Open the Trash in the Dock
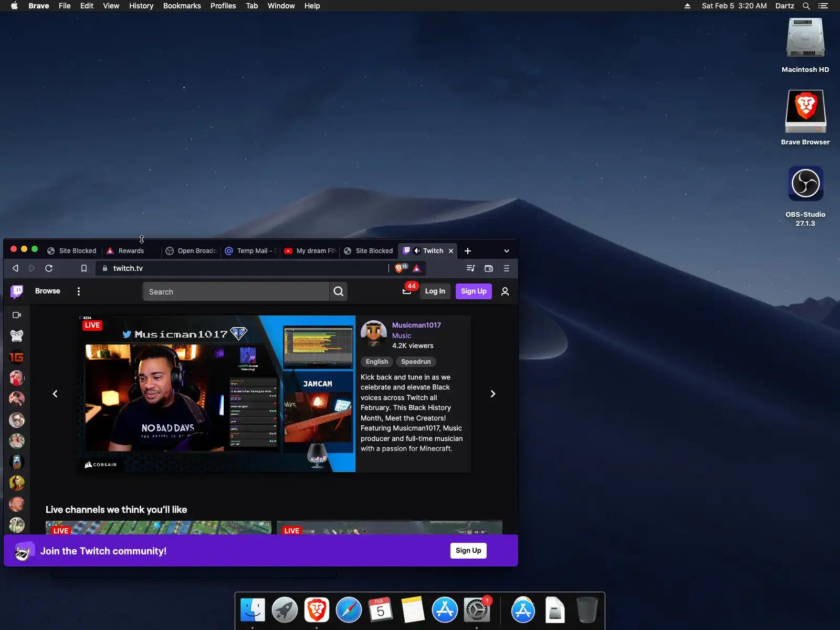The height and width of the screenshot is (630, 840). (x=587, y=610)
